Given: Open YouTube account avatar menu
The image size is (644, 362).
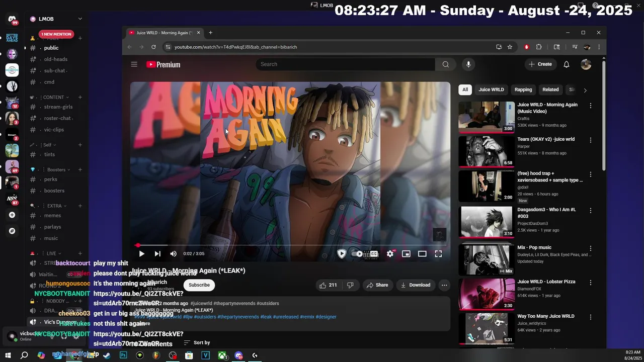Looking at the screenshot, I should [586, 64].
